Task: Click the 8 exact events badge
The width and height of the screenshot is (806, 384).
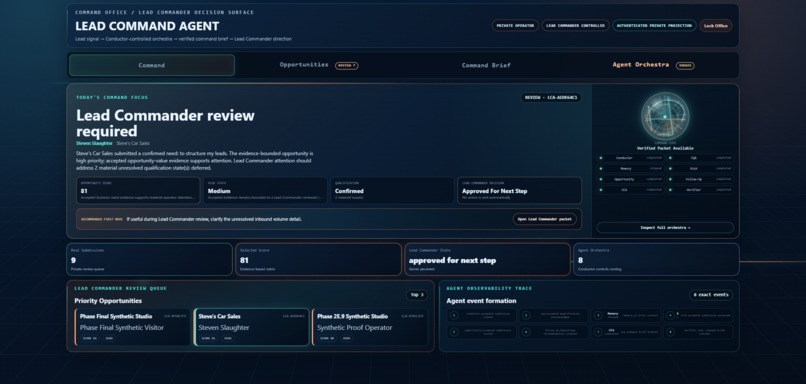Action: 711,295
